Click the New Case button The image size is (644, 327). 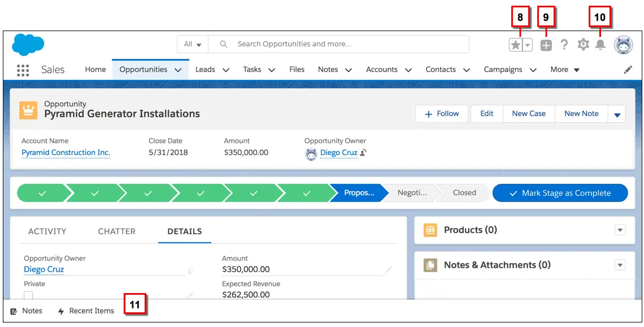[529, 114]
